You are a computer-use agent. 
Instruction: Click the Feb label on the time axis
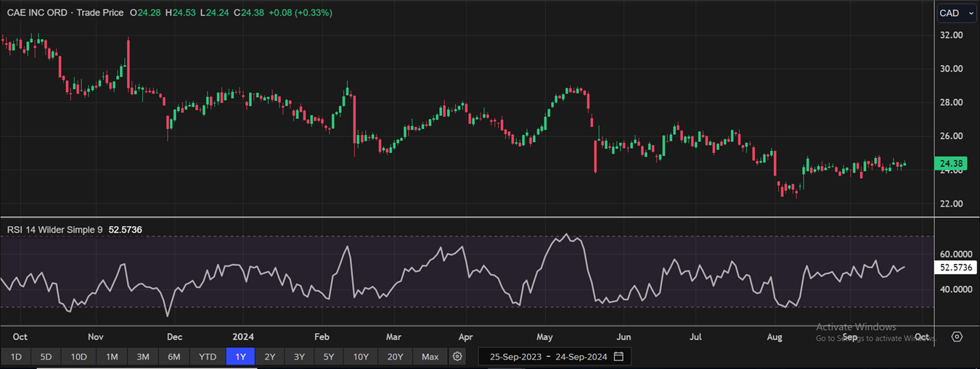322,337
